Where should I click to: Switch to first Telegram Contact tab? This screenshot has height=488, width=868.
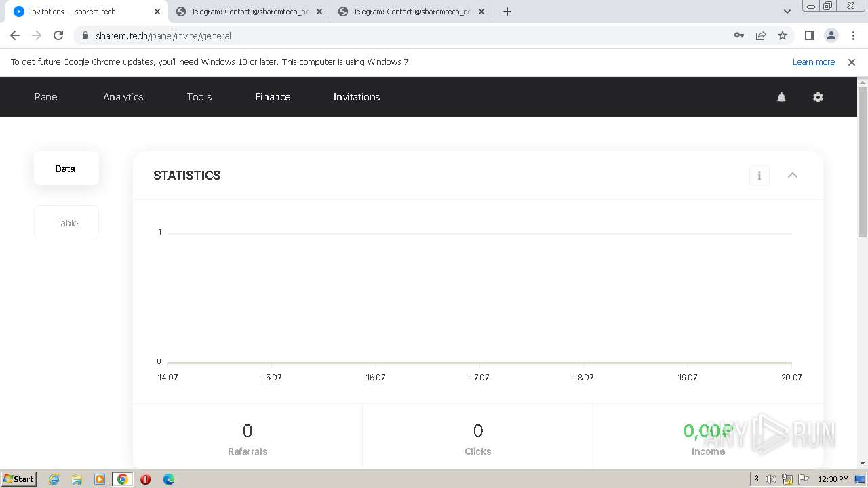point(249,12)
